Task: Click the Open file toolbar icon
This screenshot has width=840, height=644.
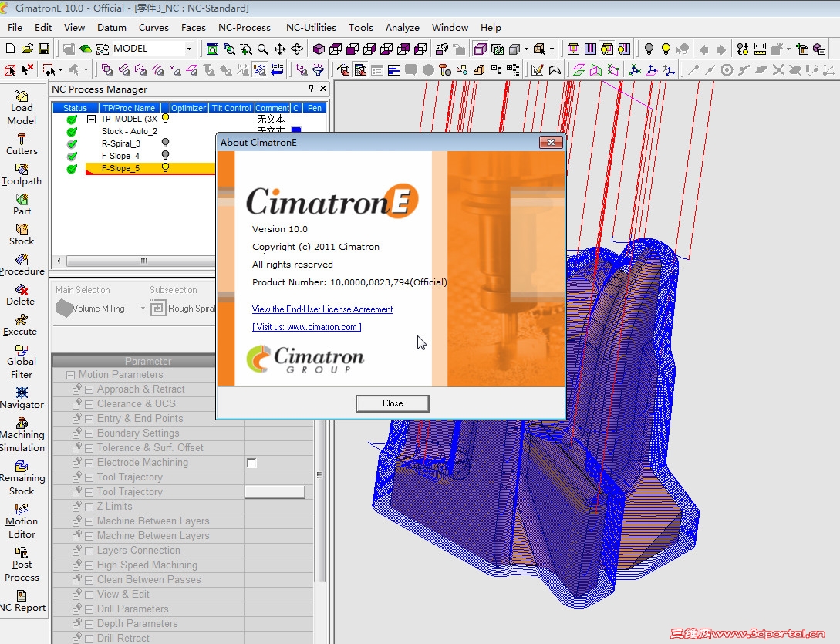Action: [x=27, y=49]
